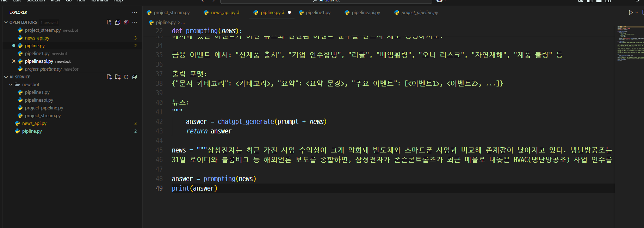
Task: Click problem count 2 on pipline.py in file tree
Action: tap(135, 131)
